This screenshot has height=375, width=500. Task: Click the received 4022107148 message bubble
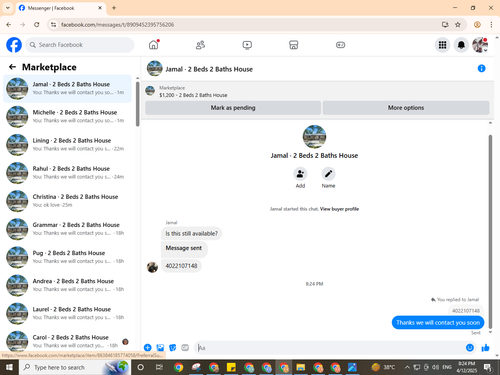[181, 266]
